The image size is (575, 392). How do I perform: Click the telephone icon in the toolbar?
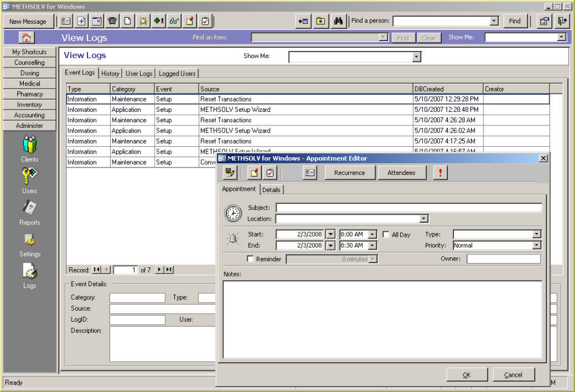point(112,21)
